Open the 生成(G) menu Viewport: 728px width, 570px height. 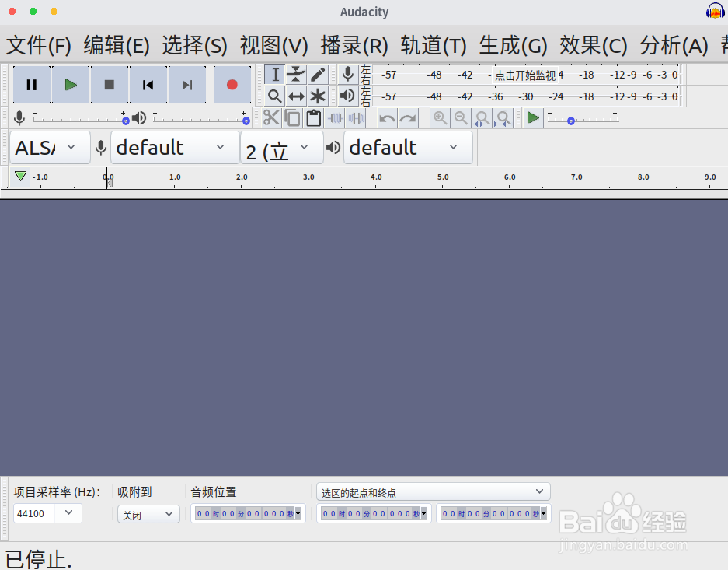[x=513, y=46]
